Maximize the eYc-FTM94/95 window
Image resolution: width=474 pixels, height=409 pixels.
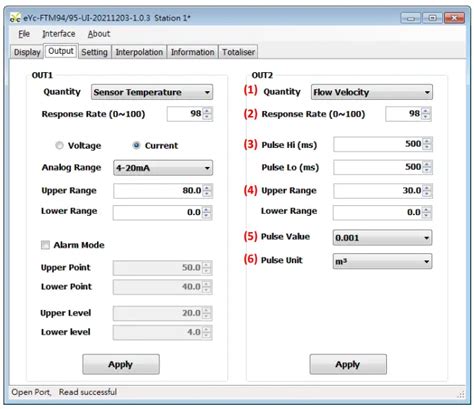click(432, 18)
